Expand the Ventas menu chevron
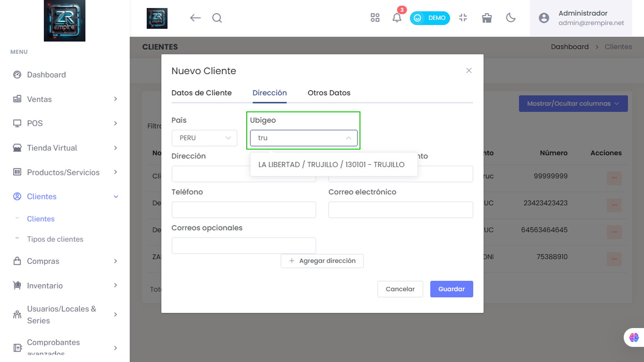 coord(116,99)
